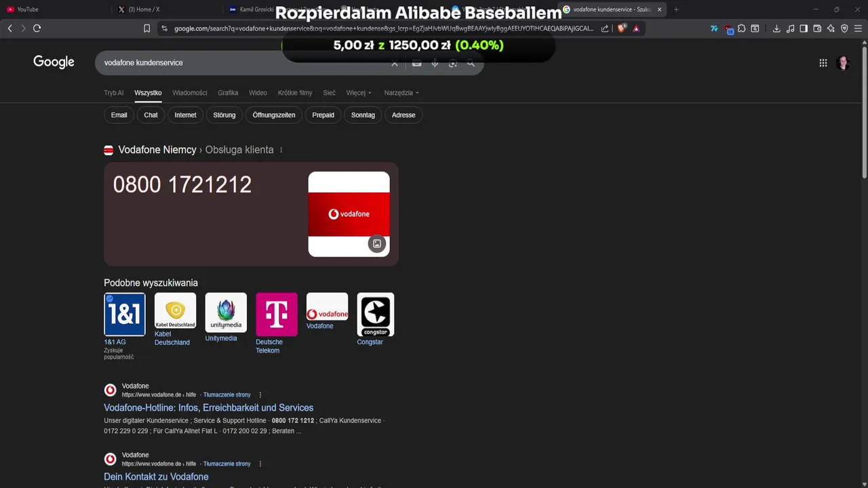Open the Google apps grid

click(823, 63)
